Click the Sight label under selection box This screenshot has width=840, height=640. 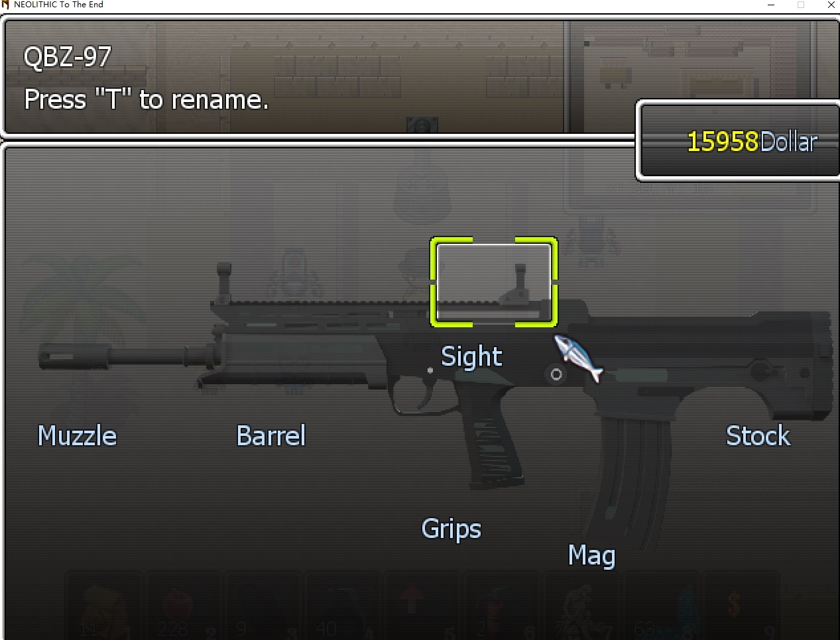[x=471, y=356]
